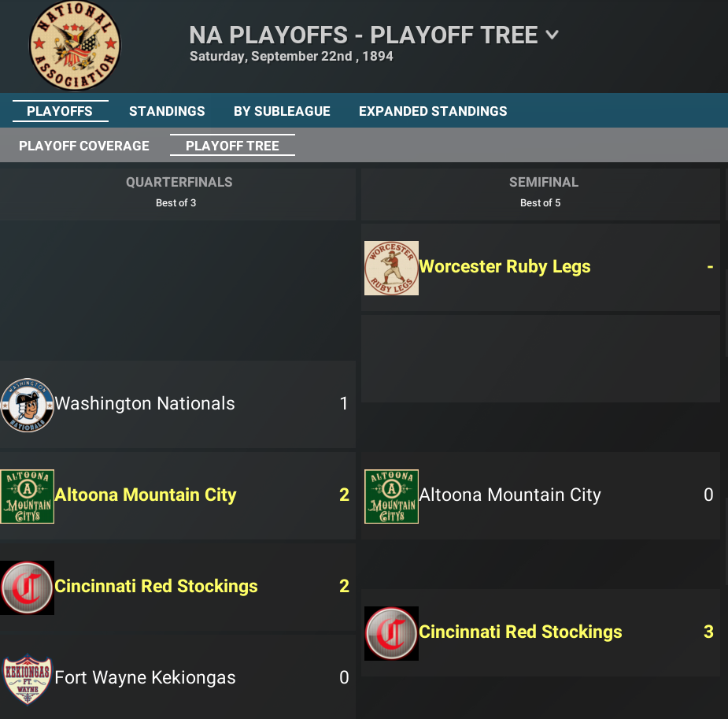Select the Washington Nationals team name

click(145, 403)
